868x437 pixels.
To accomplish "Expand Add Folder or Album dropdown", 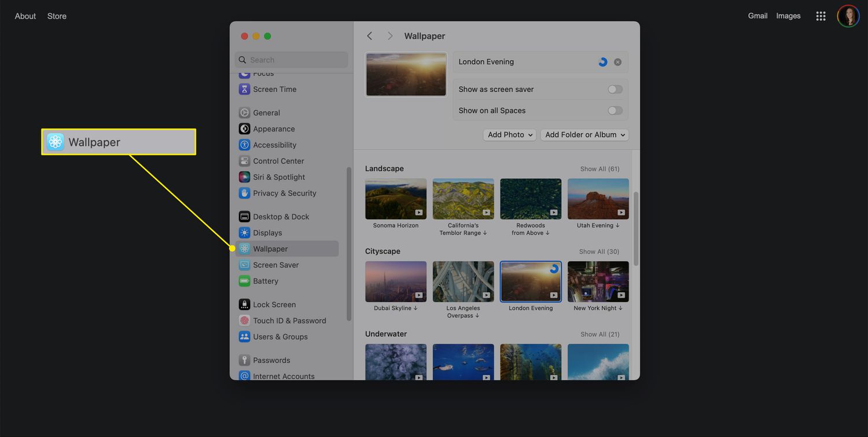I will tap(584, 135).
